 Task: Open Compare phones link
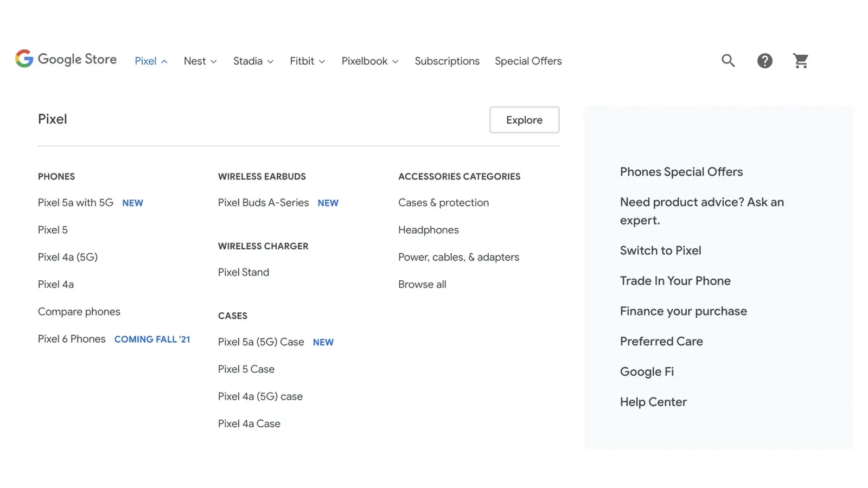[x=79, y=312]
